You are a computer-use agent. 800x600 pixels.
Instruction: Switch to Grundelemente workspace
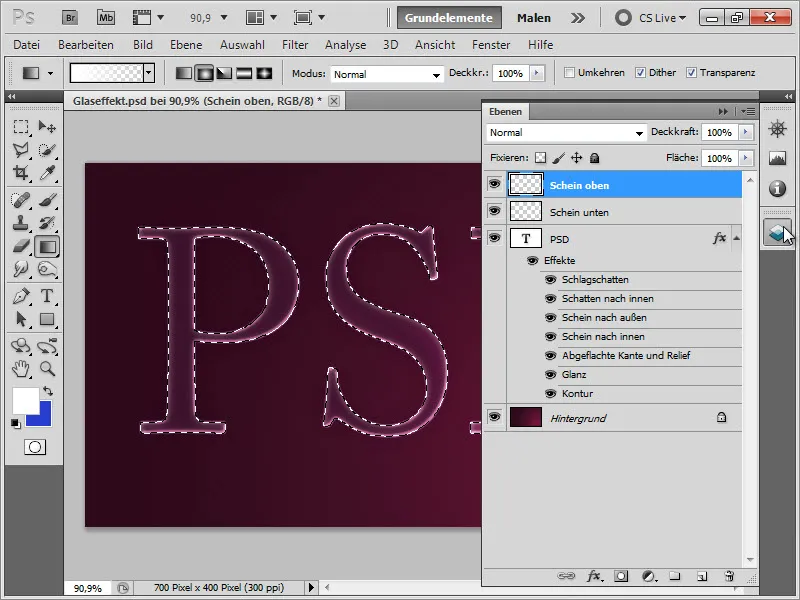[449, 18]
